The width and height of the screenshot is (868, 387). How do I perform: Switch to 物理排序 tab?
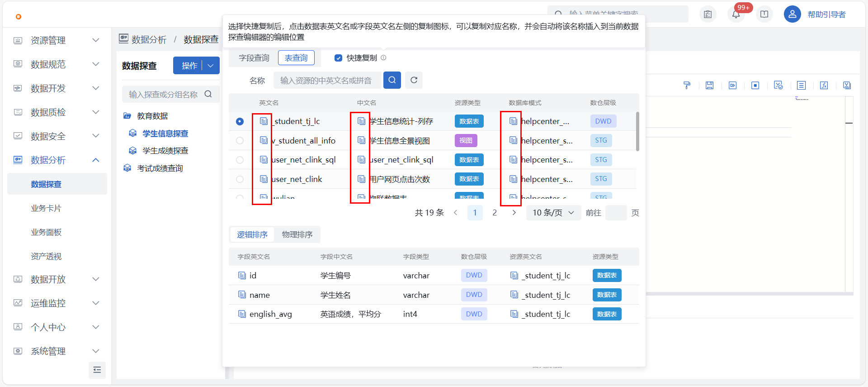297,234
